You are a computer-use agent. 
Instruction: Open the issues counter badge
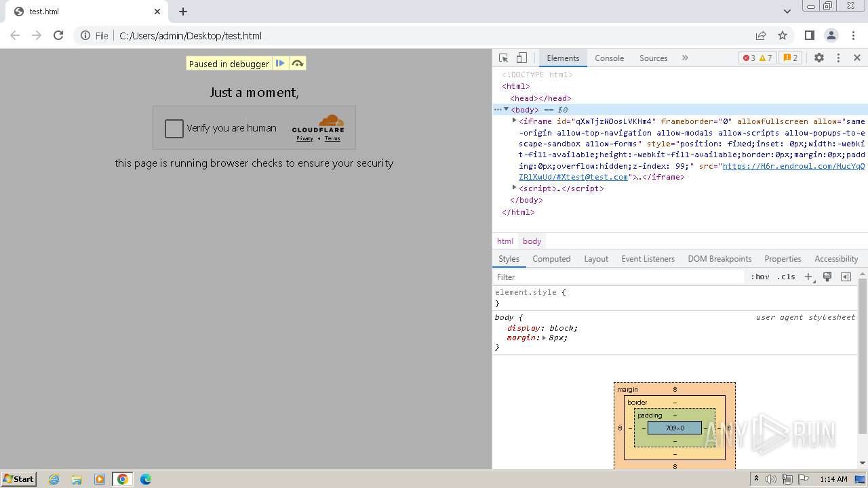click(791, 58)
